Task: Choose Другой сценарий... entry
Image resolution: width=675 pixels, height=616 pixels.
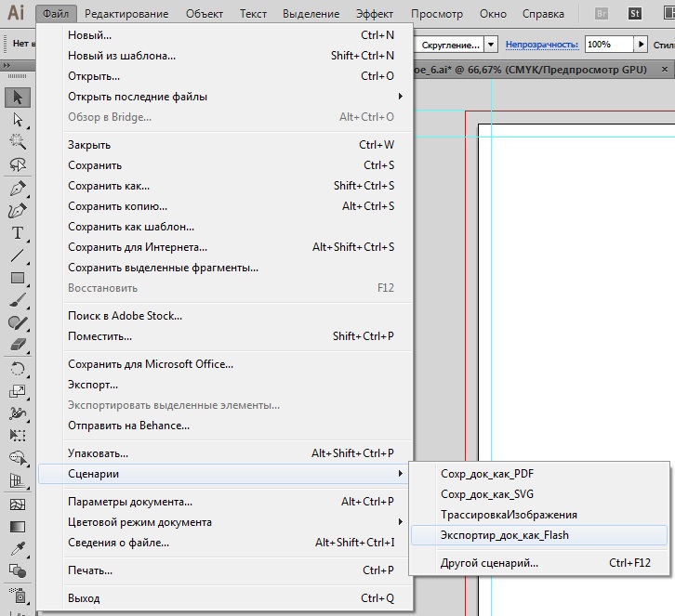Action: coord(539,563)
